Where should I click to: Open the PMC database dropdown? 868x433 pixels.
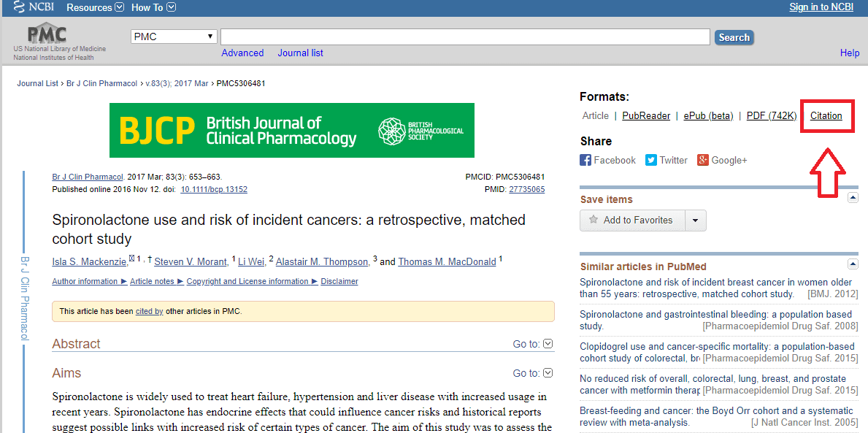pos(174,37)
